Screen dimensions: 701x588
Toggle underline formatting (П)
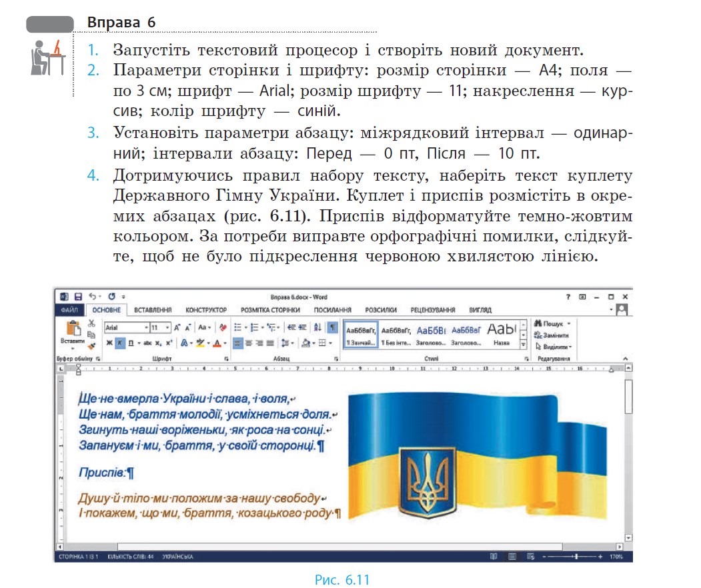click(x=131, y=343)
